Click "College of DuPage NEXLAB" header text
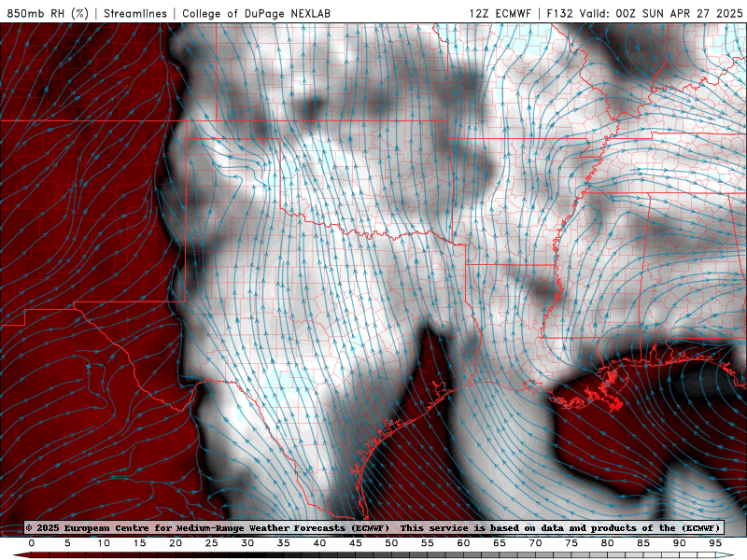Image resolution: width=747 pixels, height=560 pixels. pyautogui.click(x=256, y=13)
